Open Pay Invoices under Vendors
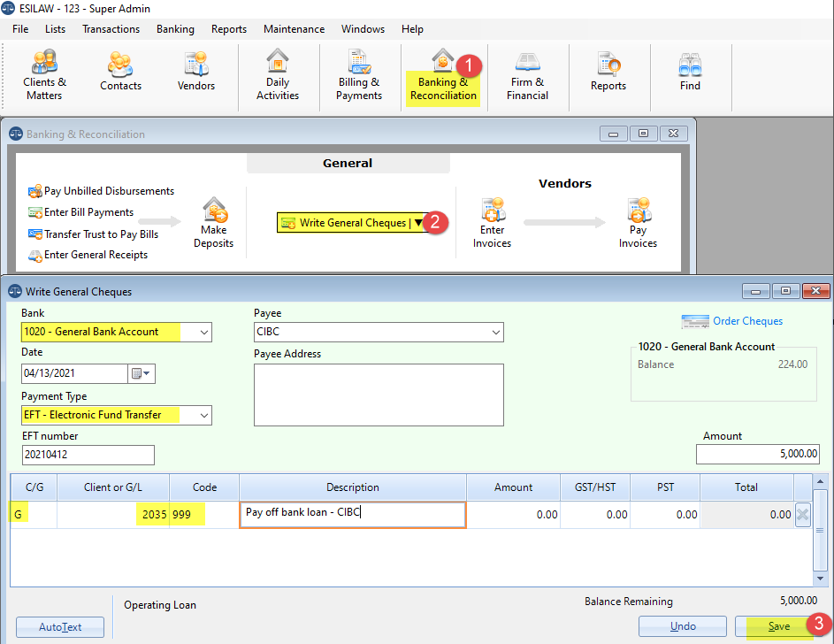This screenshot has width=834, height=644. (638, 223)
